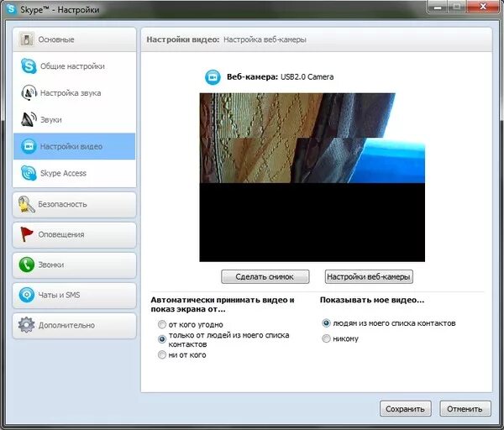Click the webcam icon beside Веб-камера label
Viewport: 504px width, 430px height.
pos(213,77)
